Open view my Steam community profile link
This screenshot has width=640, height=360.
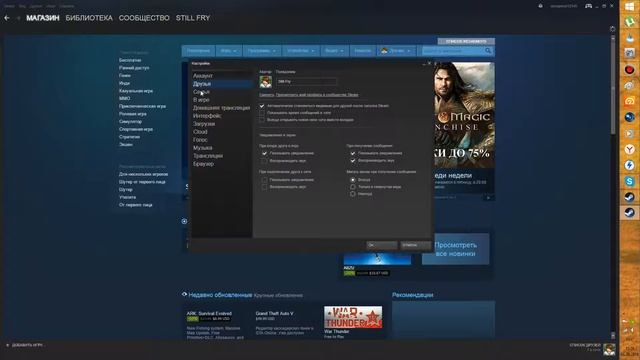pos(317,95)
